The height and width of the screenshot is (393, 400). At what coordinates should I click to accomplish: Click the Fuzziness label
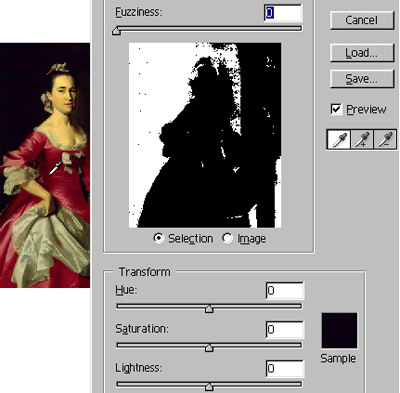139,12
